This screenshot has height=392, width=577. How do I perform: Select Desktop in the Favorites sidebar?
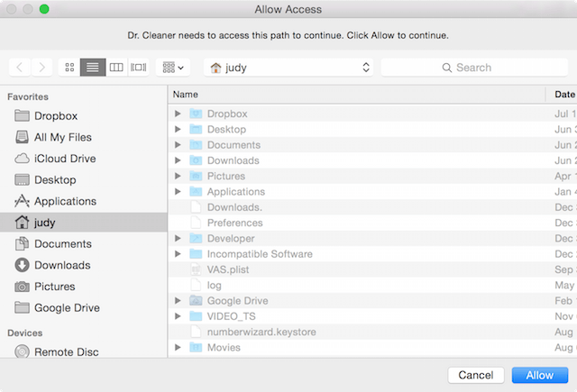pos(84,180)
